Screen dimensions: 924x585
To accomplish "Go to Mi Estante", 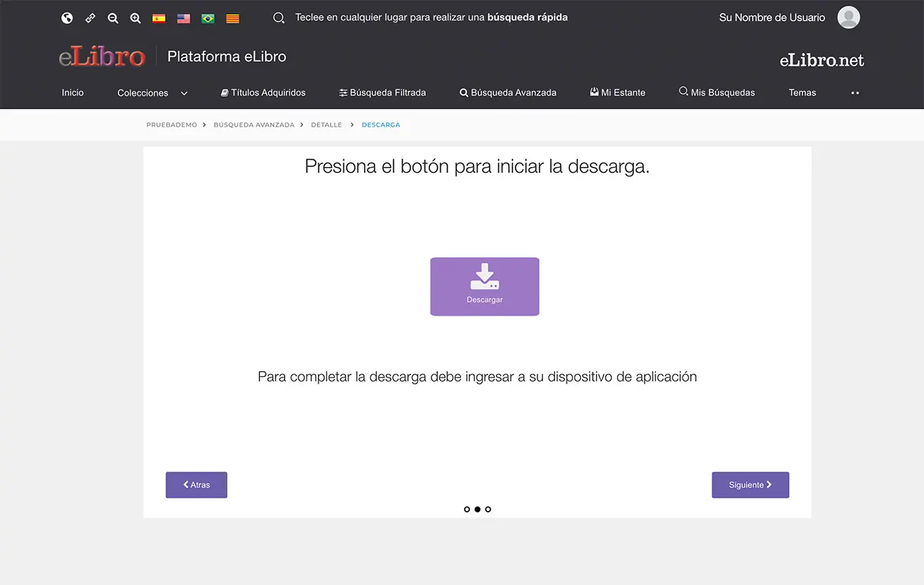I will point(618,92).
